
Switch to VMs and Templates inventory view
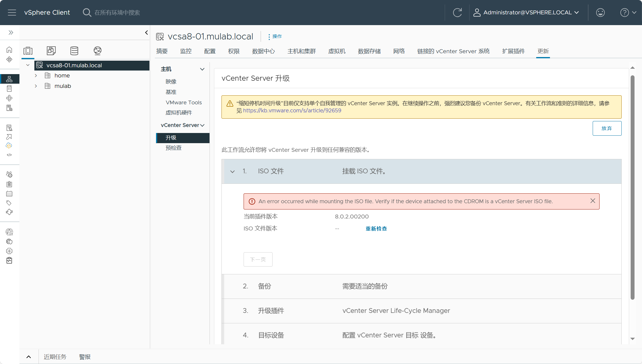click(51, 51)
